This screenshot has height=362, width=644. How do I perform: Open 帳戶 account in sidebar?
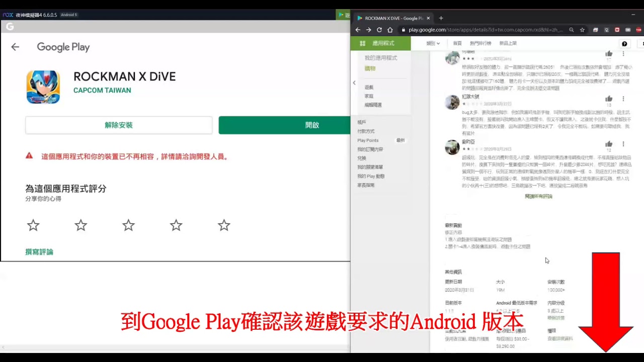362,122
